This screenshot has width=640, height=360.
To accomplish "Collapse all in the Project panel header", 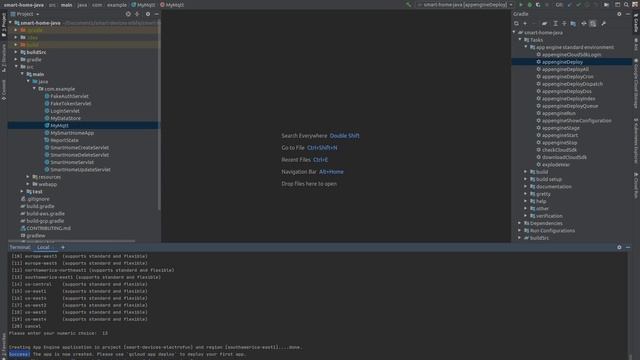I will (137, 14).
